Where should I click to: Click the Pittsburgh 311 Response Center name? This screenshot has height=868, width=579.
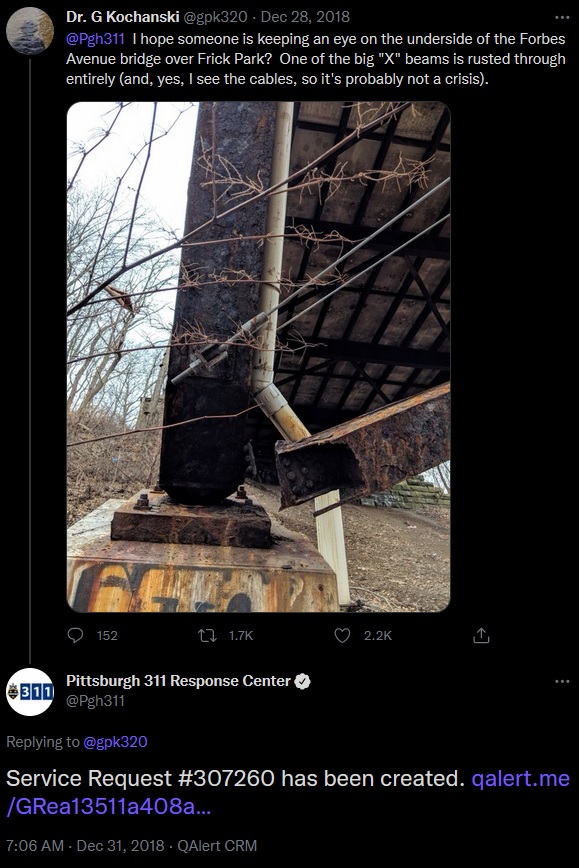click(x=178, y=681)
